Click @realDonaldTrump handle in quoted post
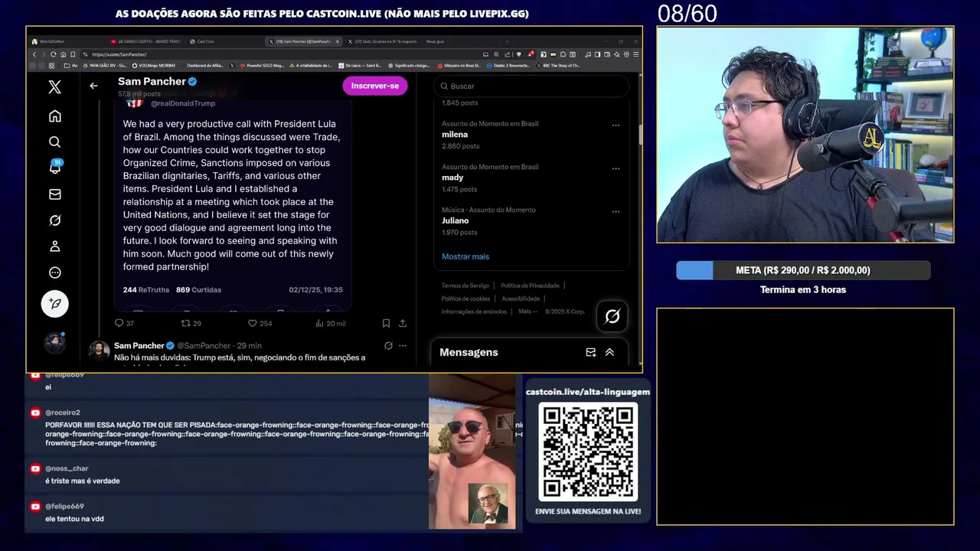980x551 pixels. click(x=183, y=103)
